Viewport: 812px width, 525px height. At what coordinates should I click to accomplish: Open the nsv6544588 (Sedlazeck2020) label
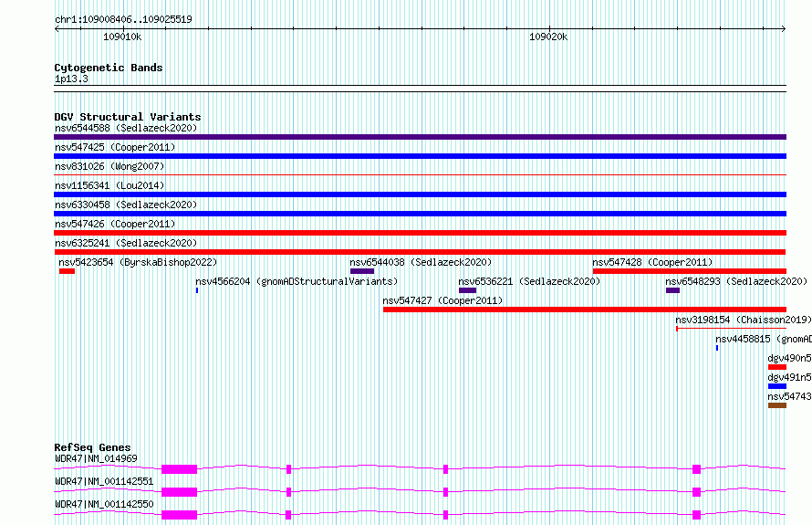(x=126, y=128)
